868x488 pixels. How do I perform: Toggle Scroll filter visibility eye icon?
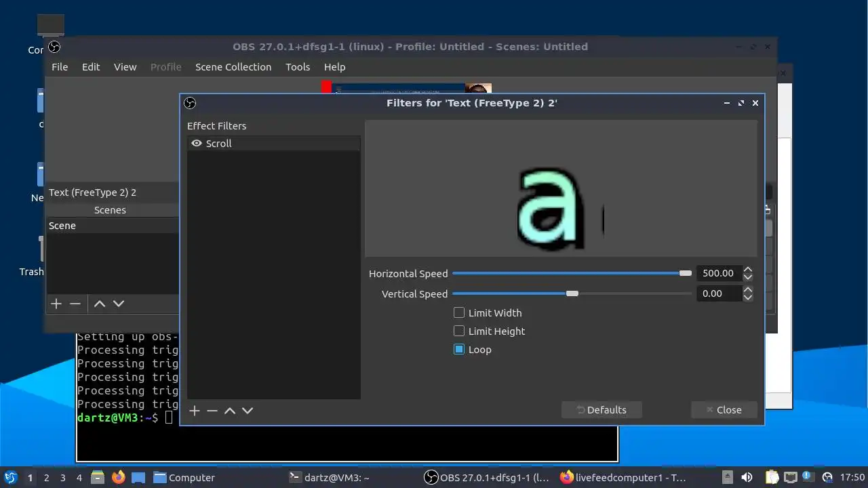[197, 144]
